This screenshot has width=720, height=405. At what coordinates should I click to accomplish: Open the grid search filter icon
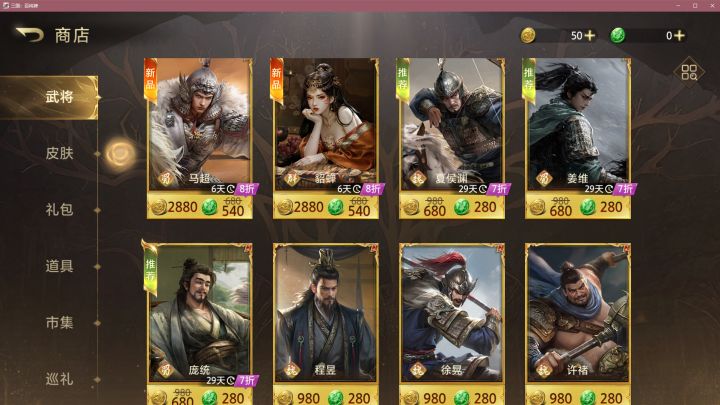pos(689,72)
